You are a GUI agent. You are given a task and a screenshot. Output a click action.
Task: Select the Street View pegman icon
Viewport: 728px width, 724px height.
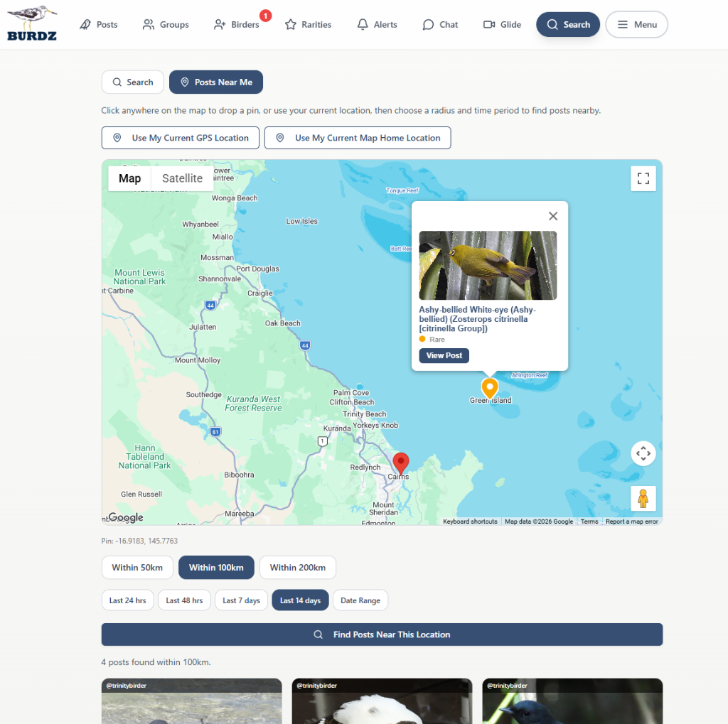pyautogui.click(x=643, y=499)
